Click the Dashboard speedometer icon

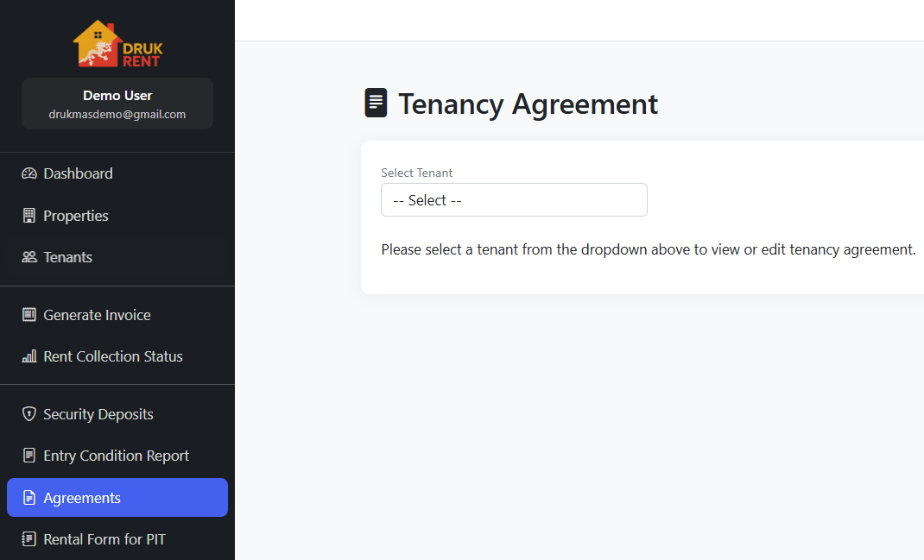click(29, 173)
